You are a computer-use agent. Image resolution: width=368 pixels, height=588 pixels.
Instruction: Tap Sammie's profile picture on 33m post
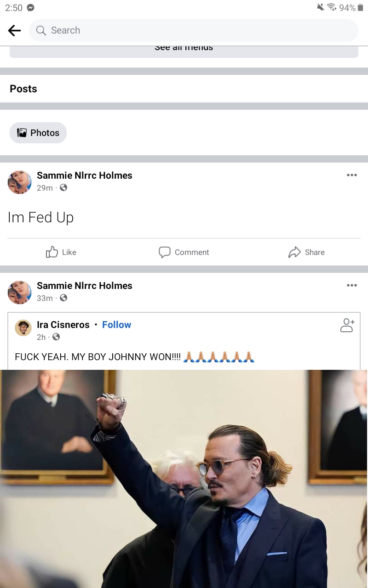pyautogui.click(x=20, y=292)
